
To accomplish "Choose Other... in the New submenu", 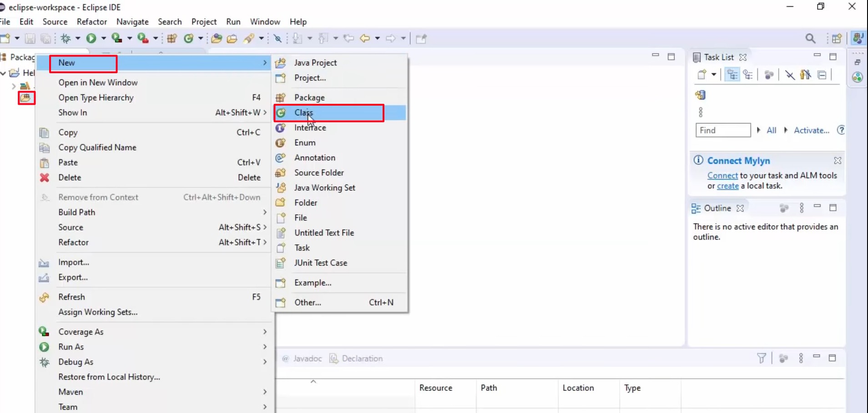I will coord(340,302).
